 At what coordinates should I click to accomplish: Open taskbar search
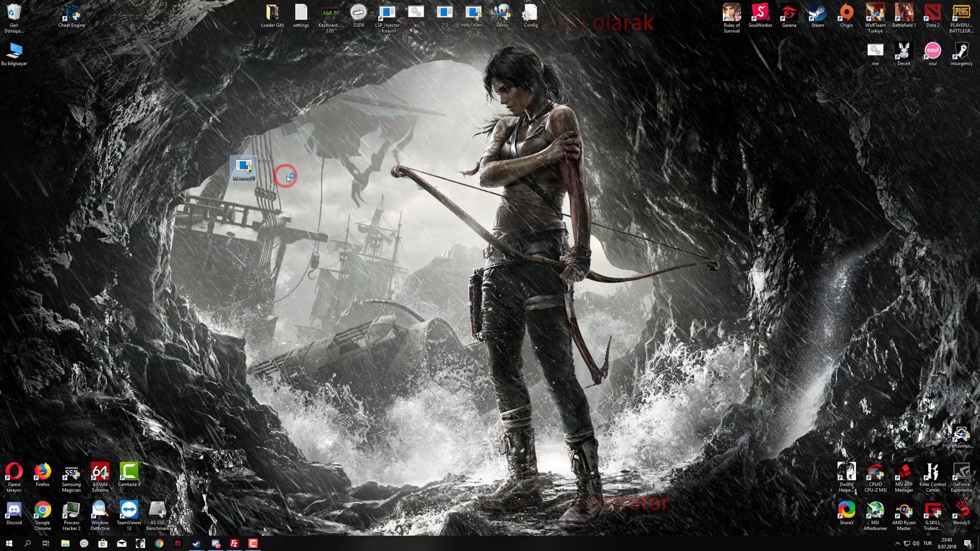tap(28, 543)
